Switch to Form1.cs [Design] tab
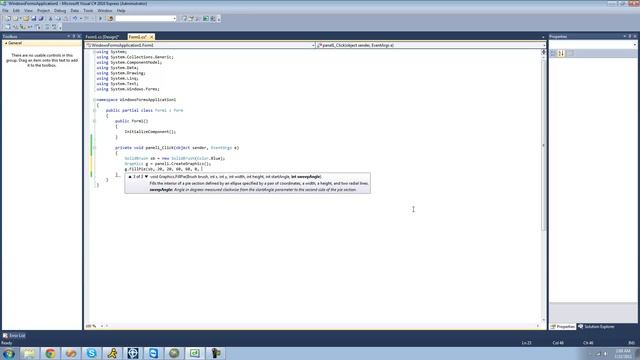Viewport: 640px width, 360px height. (x=102, y=37)
